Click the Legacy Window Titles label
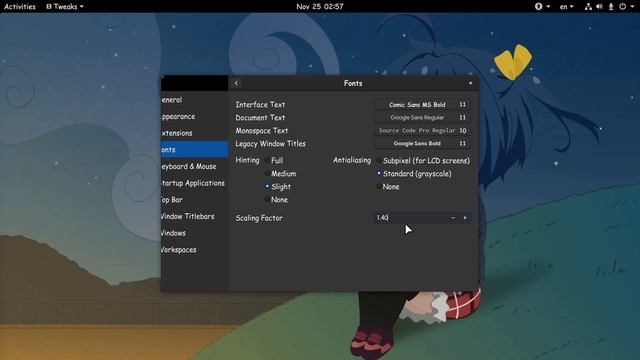This screenshot has width=640, height=360. [270, 144]
